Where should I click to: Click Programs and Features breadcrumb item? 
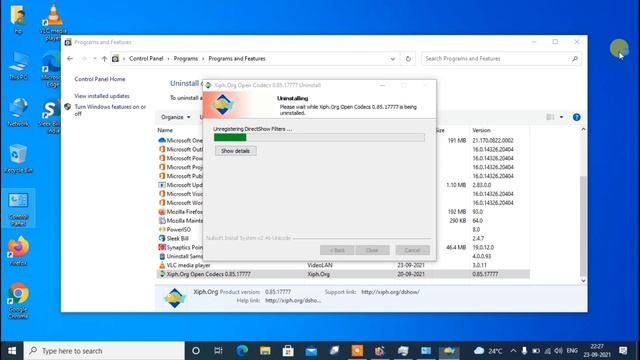click(237, 59)
